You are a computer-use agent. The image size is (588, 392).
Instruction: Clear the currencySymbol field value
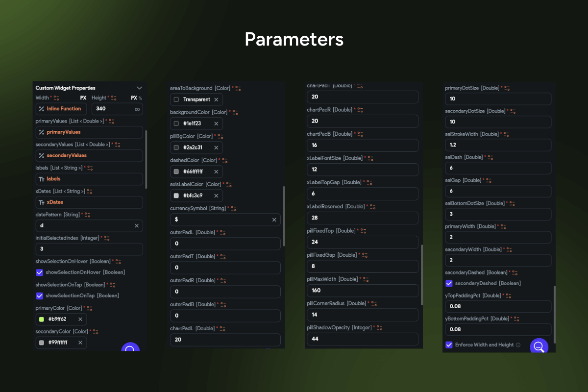point(274,220)
